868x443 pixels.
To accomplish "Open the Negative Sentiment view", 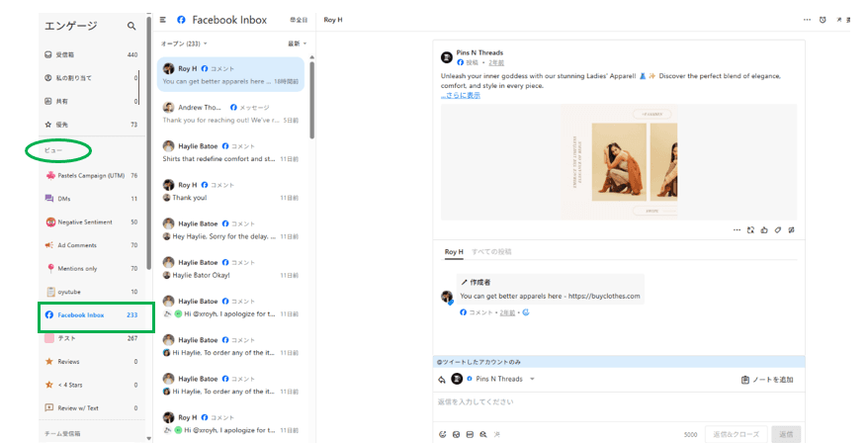I will click(x=84, y=222).
